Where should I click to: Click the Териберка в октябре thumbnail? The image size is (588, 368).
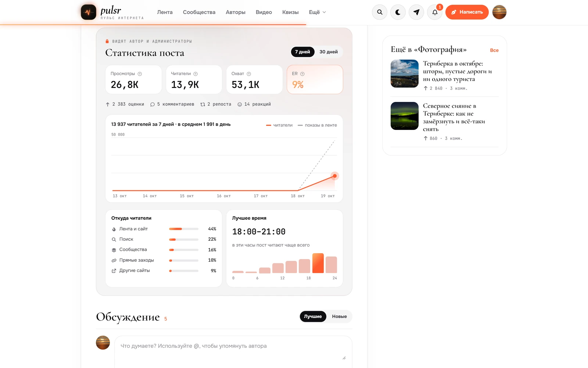tap(405, 74)
